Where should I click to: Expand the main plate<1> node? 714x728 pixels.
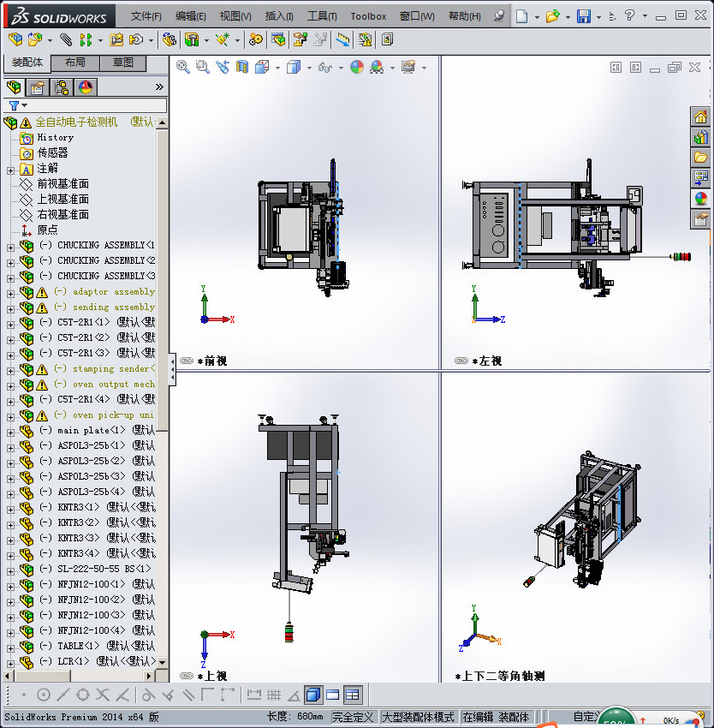tap(10, 433)
